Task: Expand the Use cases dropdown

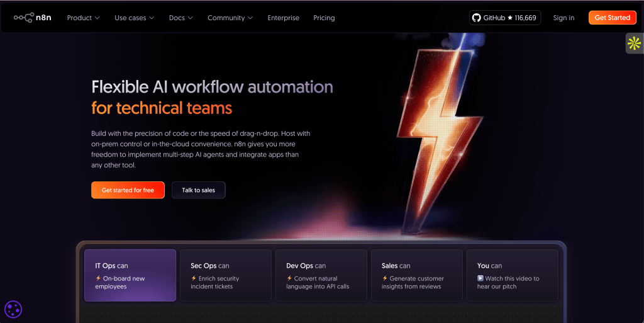Action: (x=134, y=18)
